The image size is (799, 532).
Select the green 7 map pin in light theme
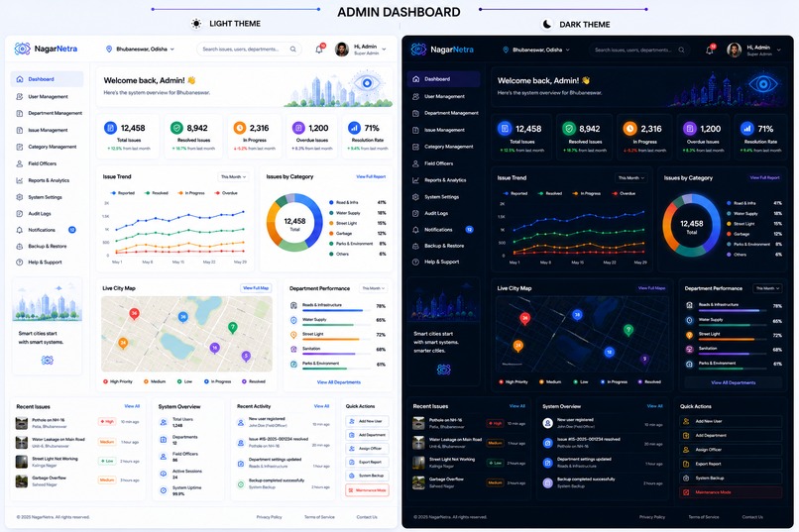[232, 328]
